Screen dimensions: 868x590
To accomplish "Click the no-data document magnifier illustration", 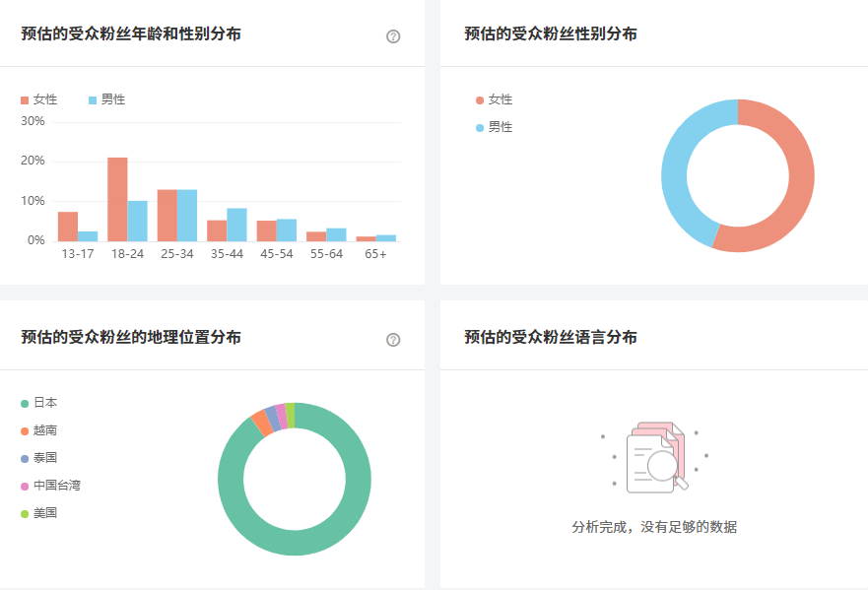I will [655, 457].
